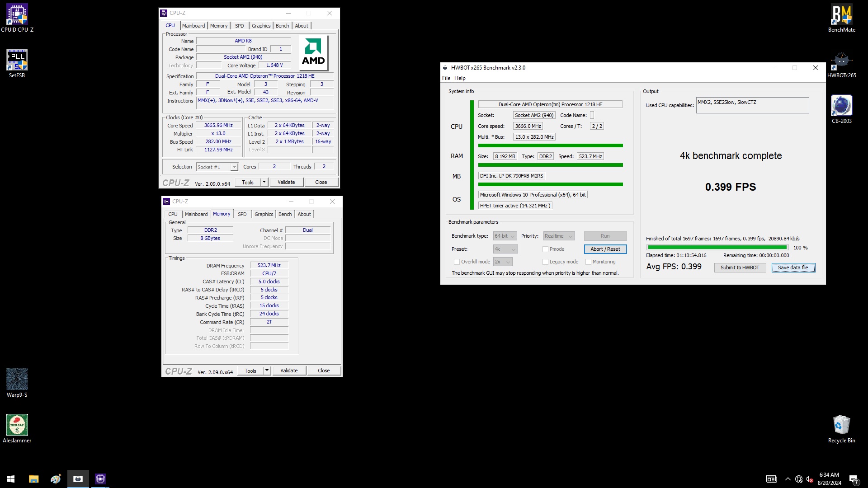This screenshot has height=488, width=868.
Task: Open the Overkill mode 2x dropdown
Action: 503,262
